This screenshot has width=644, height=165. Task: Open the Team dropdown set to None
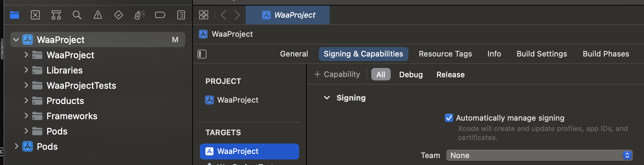539,155
